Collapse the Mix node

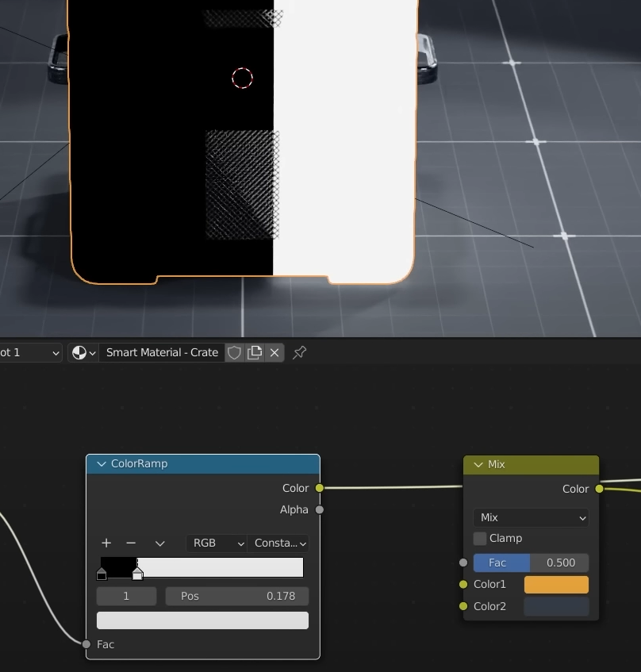pos(478,465)
